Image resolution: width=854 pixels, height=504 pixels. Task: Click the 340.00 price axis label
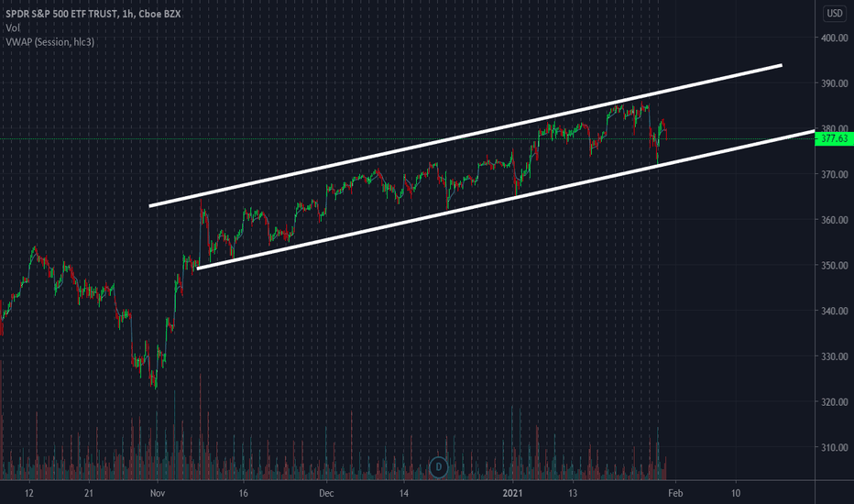click(x=835, y=312)
